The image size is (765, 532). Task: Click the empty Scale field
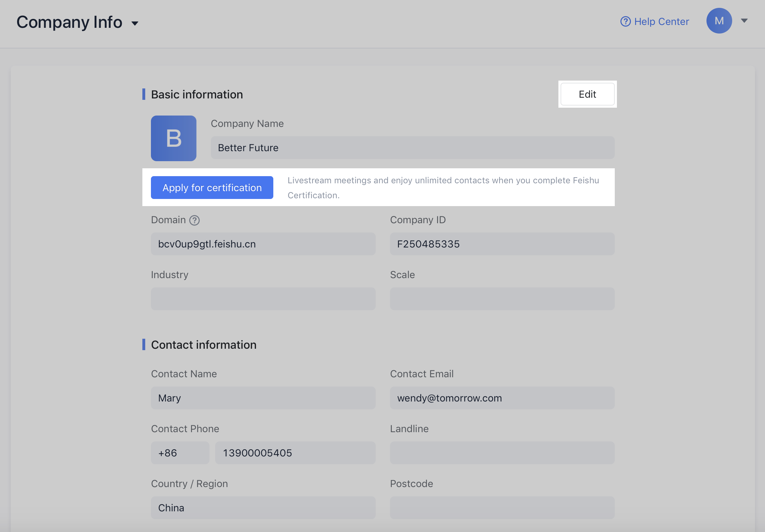click(502, 299)
